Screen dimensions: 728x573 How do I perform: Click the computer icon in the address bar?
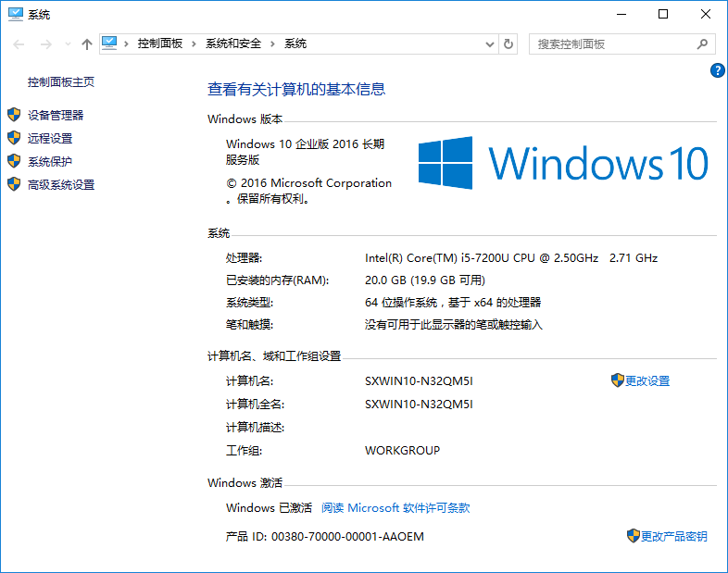click(109, 44)
